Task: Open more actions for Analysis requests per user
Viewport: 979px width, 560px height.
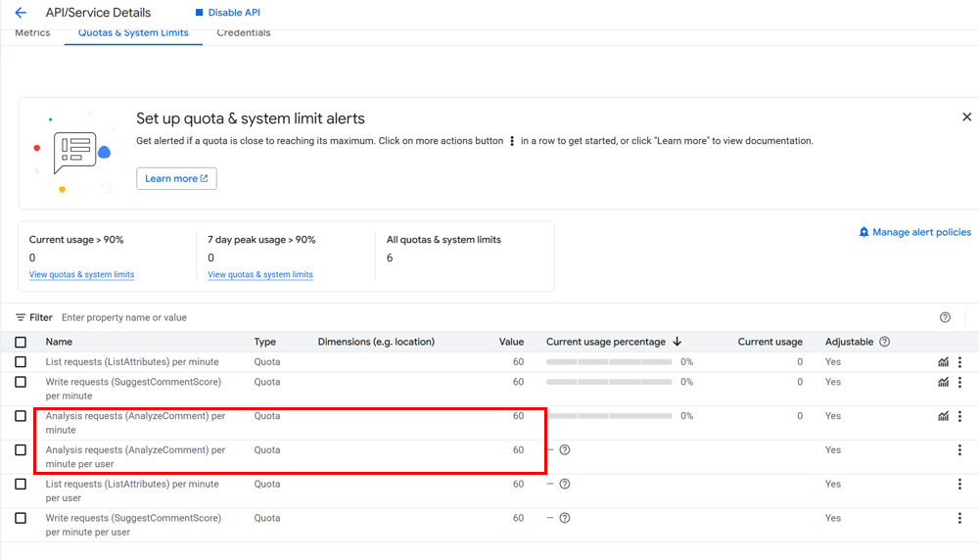Action: (x=959, y=450)
